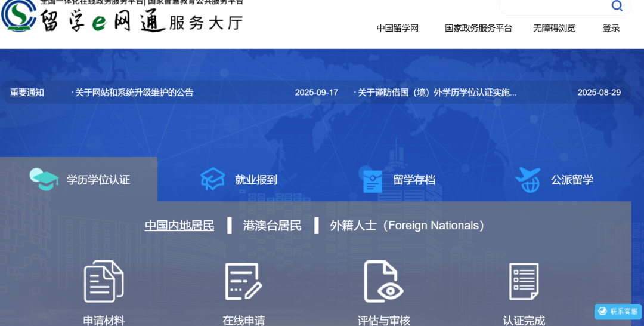Select the 在线申请 form pencil icon
This screenshot has height=326, width=644.
[243, 281]
